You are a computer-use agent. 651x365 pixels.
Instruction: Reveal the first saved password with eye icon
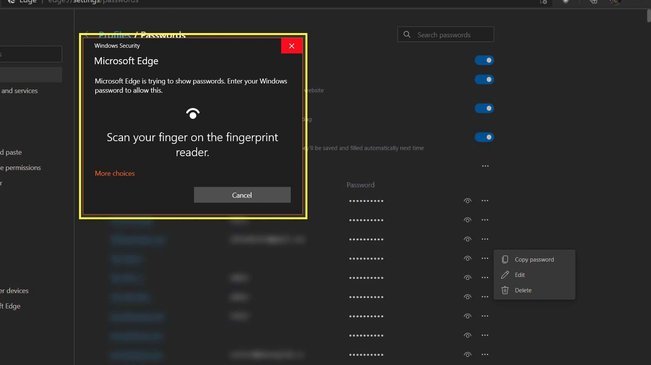[467, 201]
